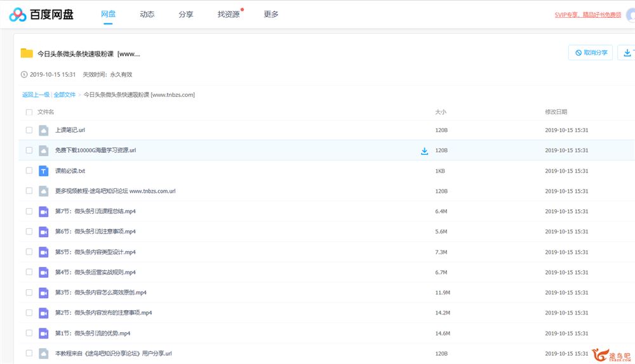
Task: Click video icon of 第2节 mp4
Action: [43, 313]
